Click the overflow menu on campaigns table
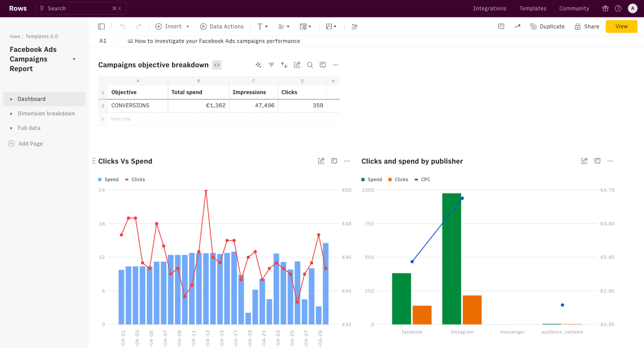Screen dimensions: 644x348 (335, 65)
